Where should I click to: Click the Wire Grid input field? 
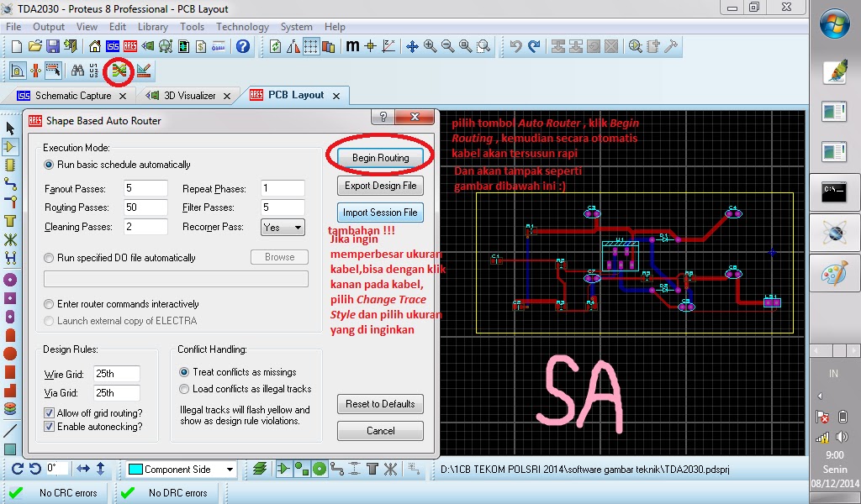pyautogui.click(x=116, y=374)
